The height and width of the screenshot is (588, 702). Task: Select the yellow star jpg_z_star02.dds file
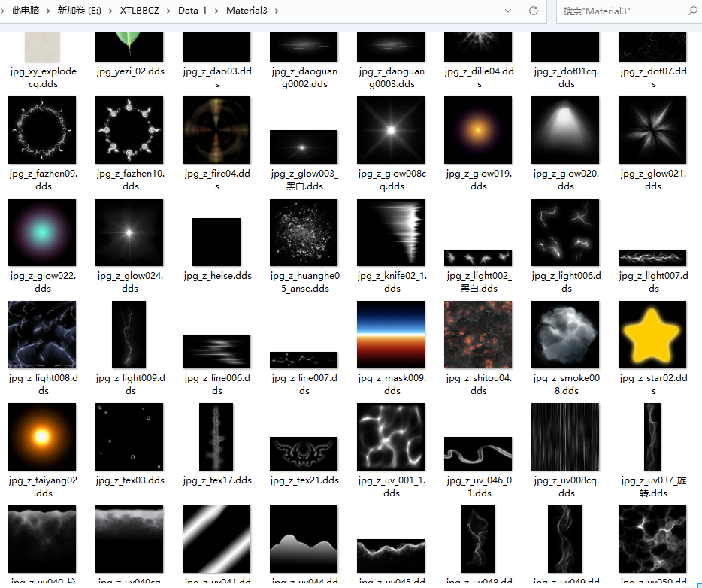(x=652, y=335)
